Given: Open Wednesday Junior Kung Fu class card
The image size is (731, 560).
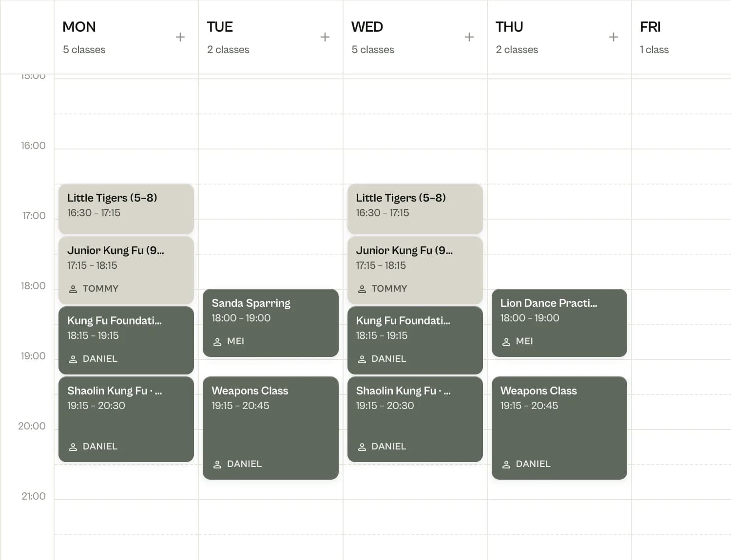Looking at the screenshot, I should pos(415,270).
